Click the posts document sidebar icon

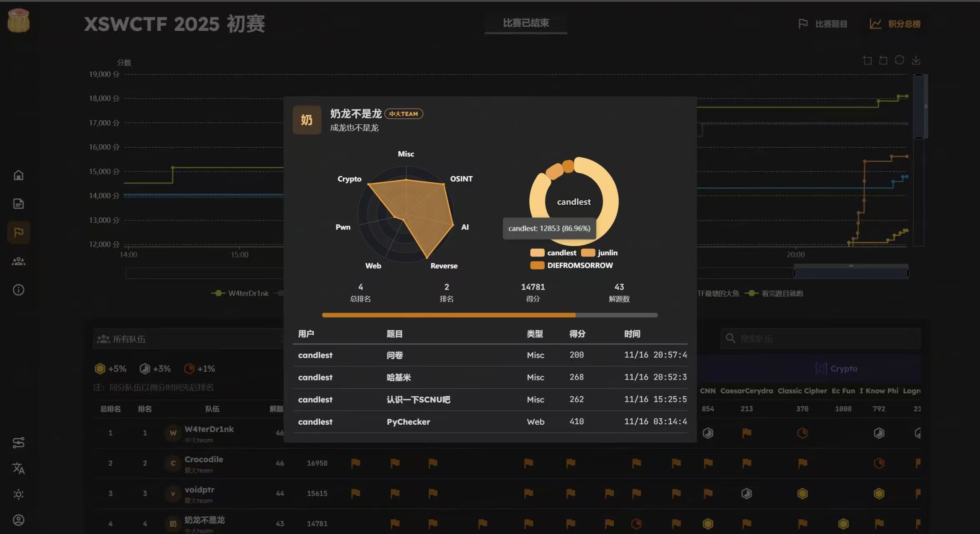tap(18, 204)
